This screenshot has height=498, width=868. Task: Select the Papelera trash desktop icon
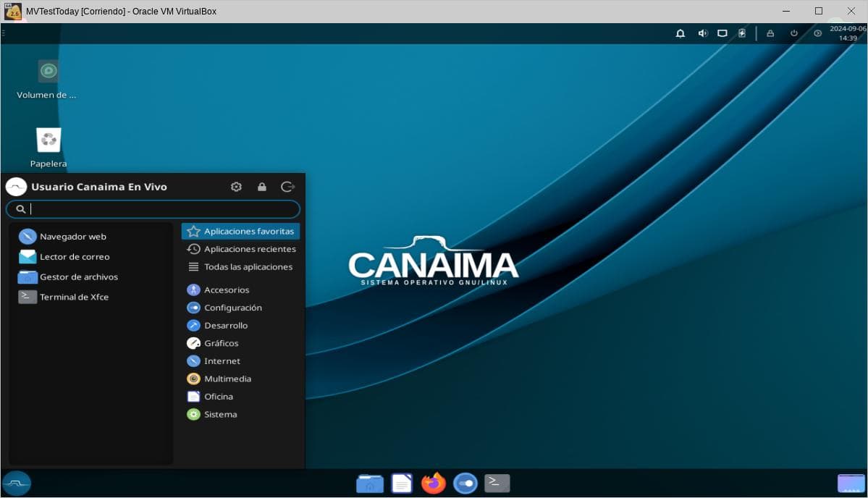pyautogui.click(x=49, y=148)
